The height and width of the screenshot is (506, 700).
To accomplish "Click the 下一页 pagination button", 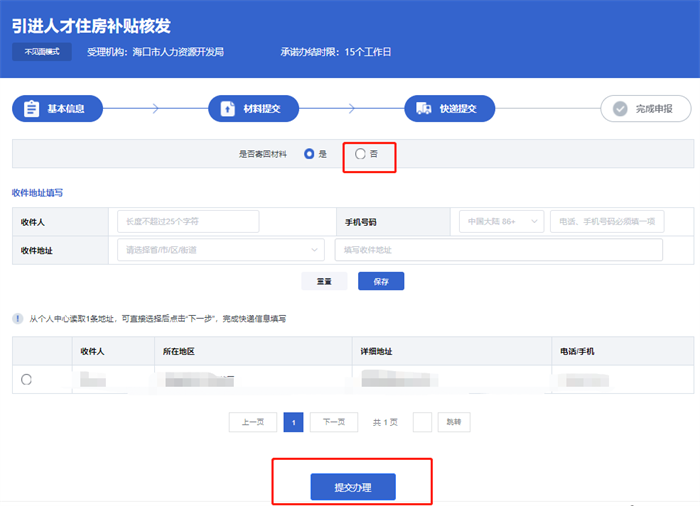I will [x=334, y=422].
